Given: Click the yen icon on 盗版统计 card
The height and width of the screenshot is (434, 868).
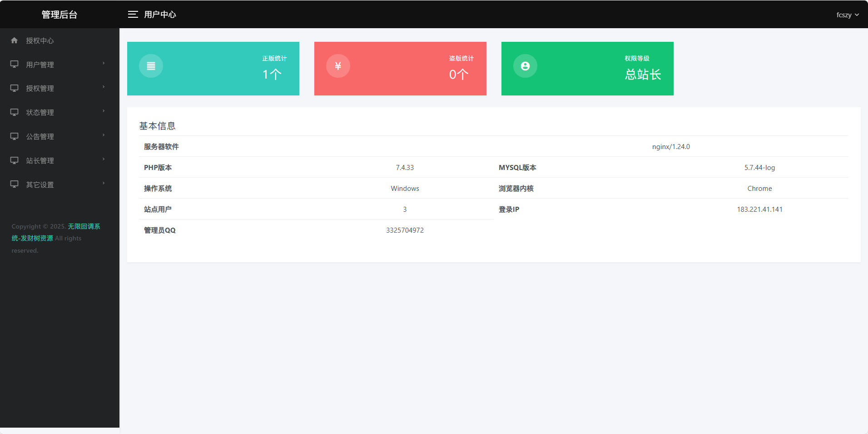Looking at the screenshot, I should tap(338, 66).
